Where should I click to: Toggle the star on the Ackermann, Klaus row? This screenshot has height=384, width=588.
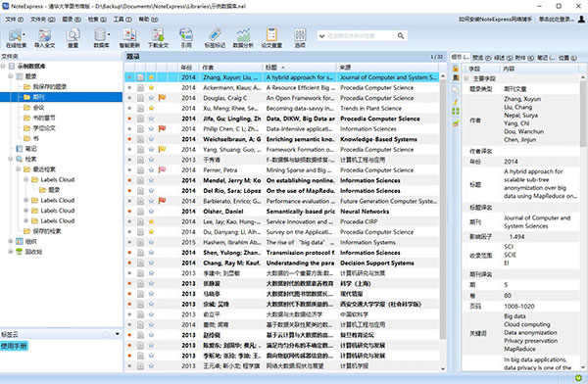[151, 88]
